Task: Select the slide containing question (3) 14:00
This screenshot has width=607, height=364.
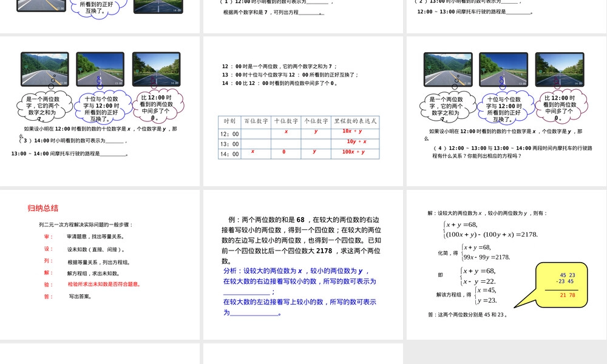Action: 100,111
